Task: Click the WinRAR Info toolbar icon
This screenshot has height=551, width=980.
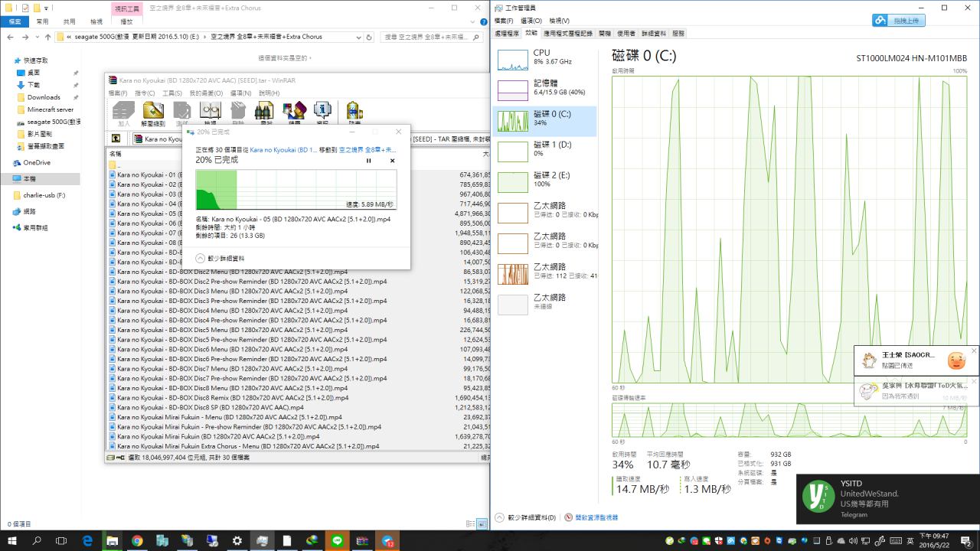Action: pos(322,112)
